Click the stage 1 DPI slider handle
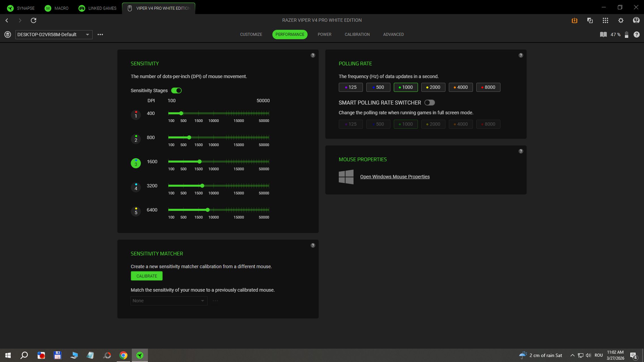Screen dimensions: 644x362 [181, 113]
